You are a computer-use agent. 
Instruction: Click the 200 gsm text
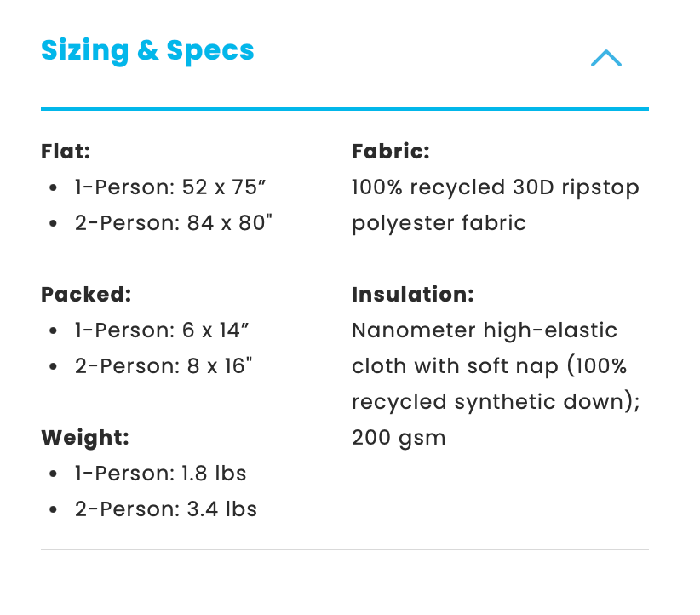coord(399,438)
